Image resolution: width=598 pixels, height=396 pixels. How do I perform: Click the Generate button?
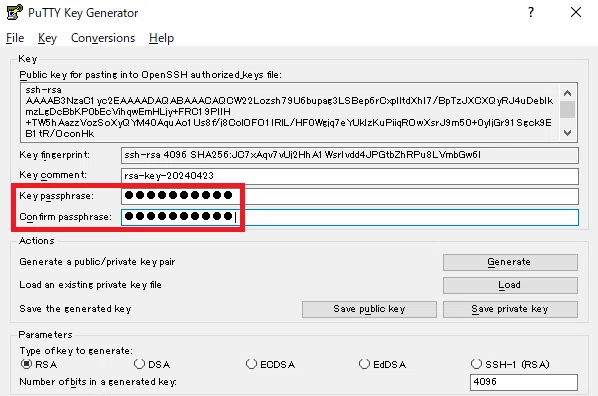point(510,262)
